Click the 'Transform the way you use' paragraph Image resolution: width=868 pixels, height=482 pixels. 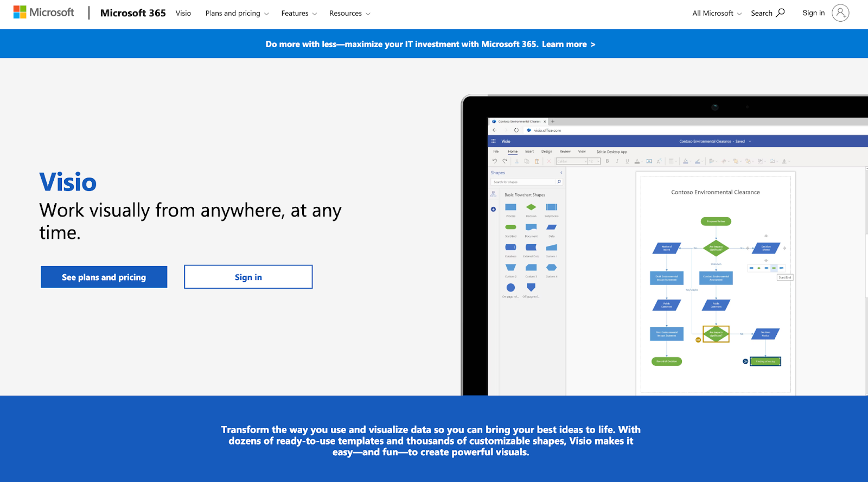tap(431, 441)
